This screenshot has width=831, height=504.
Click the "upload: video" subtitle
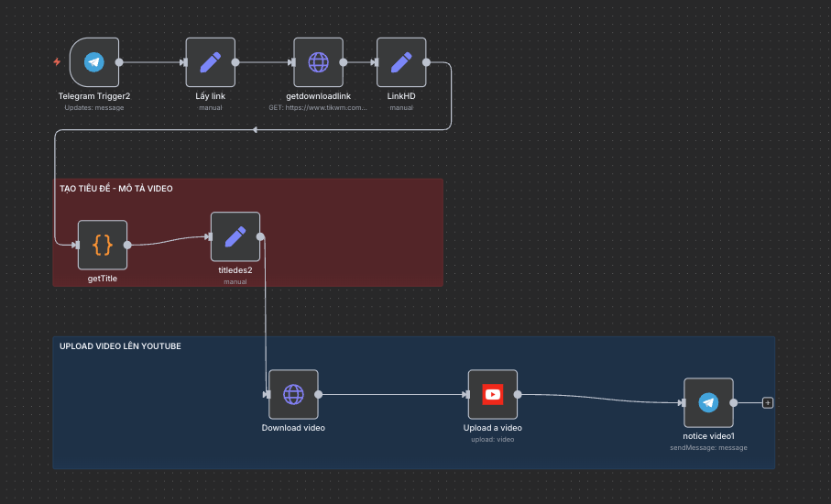pyautogui.click(x=492, y=439)
